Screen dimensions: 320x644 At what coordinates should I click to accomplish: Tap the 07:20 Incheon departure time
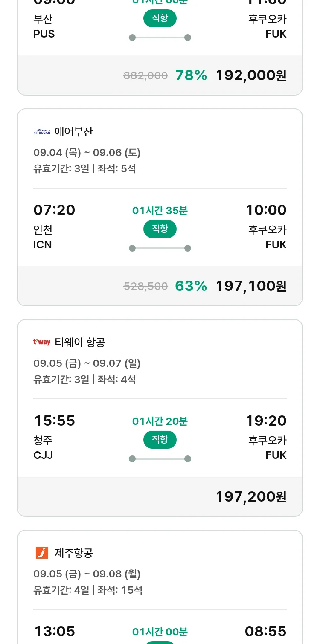click(x=54, y=210)
